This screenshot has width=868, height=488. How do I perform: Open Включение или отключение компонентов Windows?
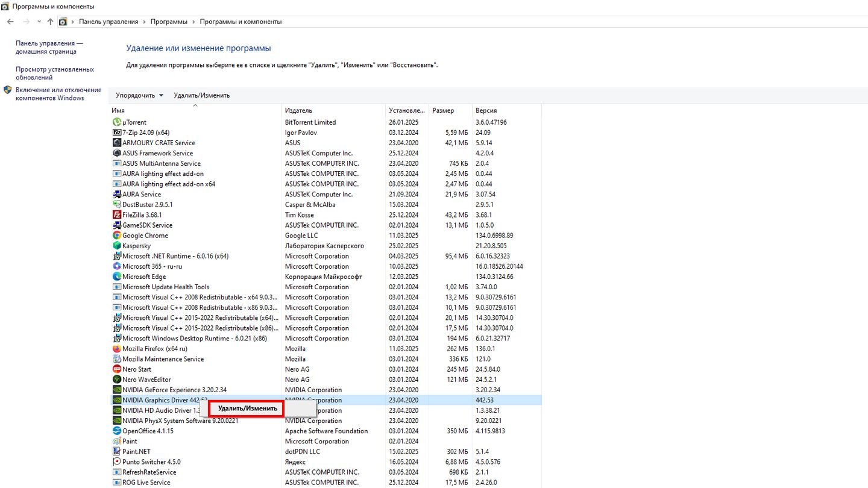[x=58, y=94]
